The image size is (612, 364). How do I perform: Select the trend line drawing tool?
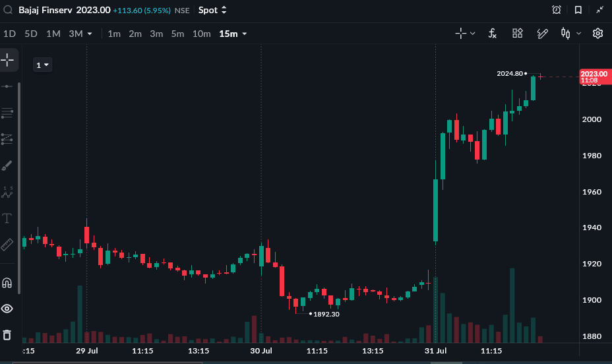click(x=7, y=86)
